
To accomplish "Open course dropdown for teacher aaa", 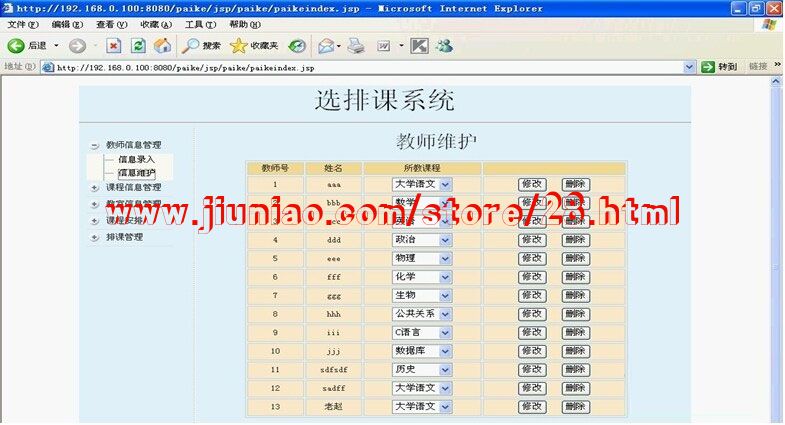I will (x=445, y=184).
